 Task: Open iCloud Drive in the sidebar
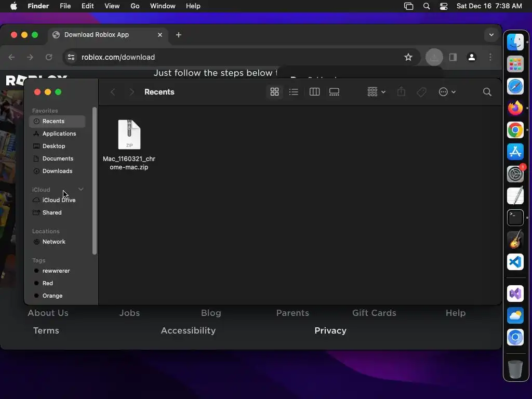(x=57, y=200)
